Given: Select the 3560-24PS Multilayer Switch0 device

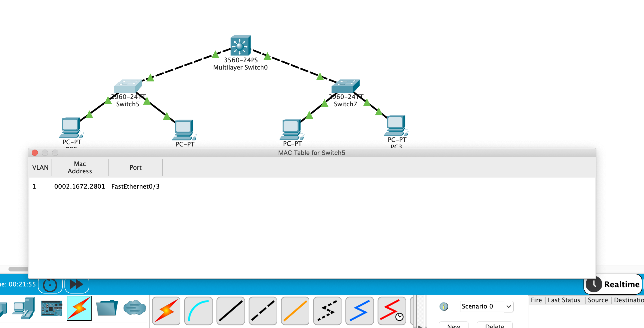Looking at the screenshot, I should pyautogui.click(x=241, y=45).
